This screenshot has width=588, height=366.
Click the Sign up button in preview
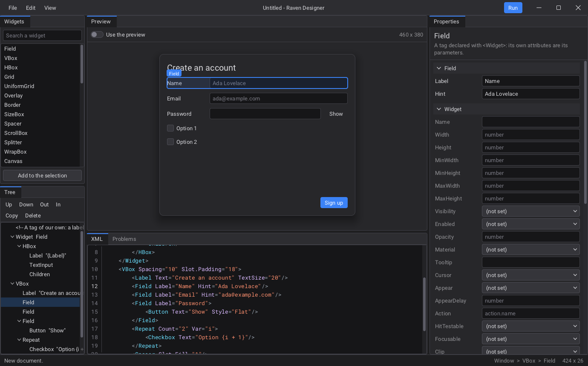(x=334, y=203)
